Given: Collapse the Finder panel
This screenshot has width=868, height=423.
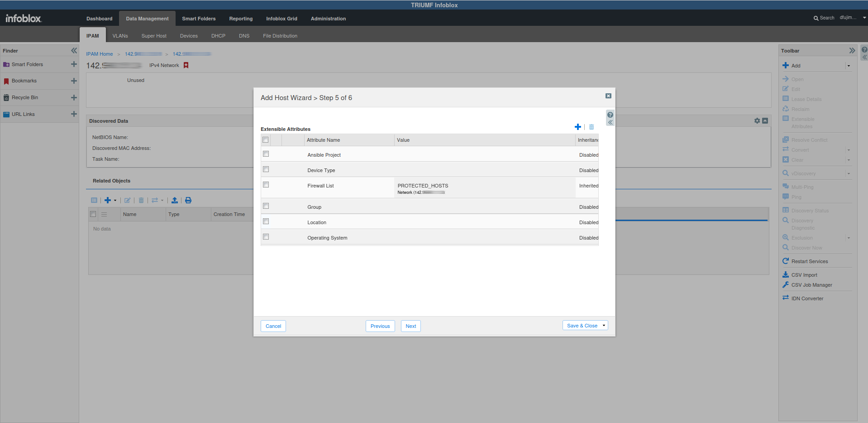Looking at the screenshot, I should tap(74, 51).
